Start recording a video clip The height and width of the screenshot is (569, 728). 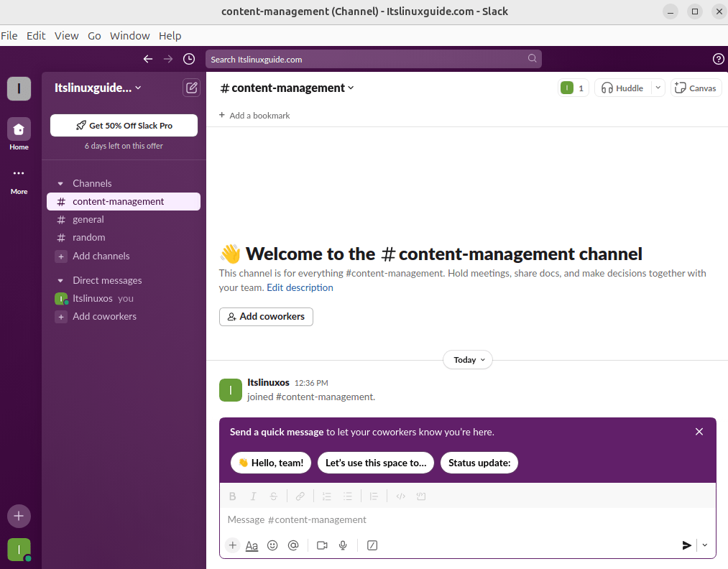(x=322, y=545)
